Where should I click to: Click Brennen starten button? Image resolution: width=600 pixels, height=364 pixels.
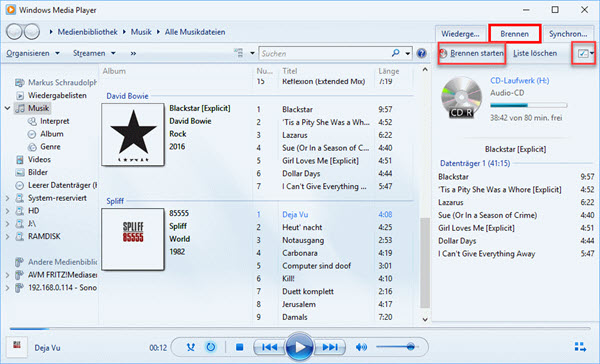point(472,53)
